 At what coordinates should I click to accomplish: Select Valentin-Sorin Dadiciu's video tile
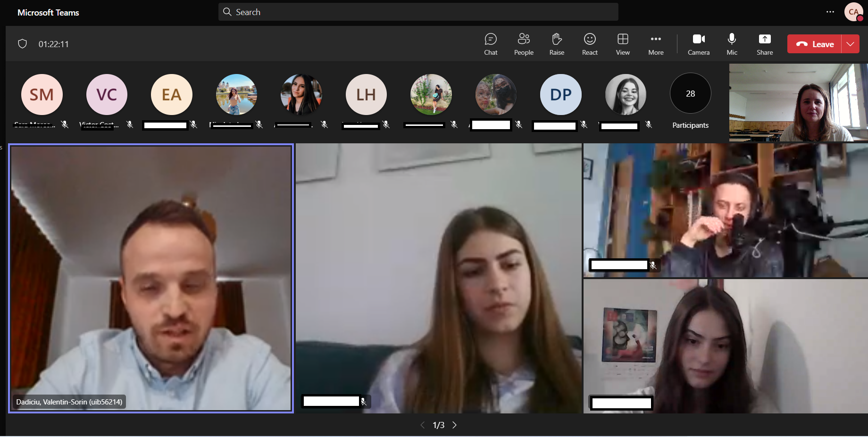pos(151,278)
